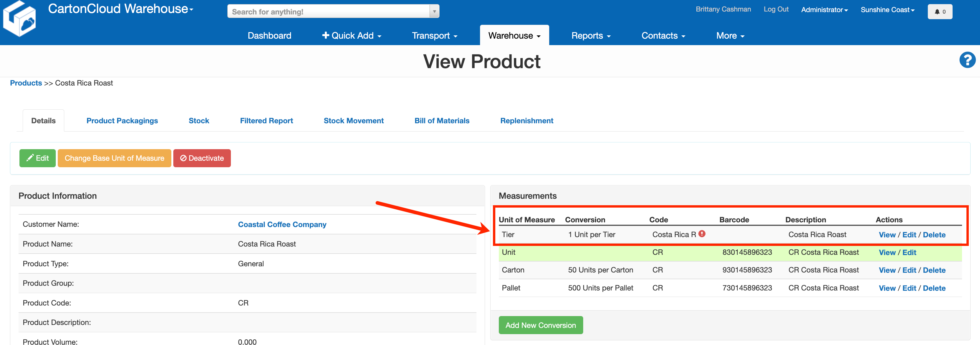Open the Bill of Materials tab
Screen dimensions: 980x345
[442, 121]
